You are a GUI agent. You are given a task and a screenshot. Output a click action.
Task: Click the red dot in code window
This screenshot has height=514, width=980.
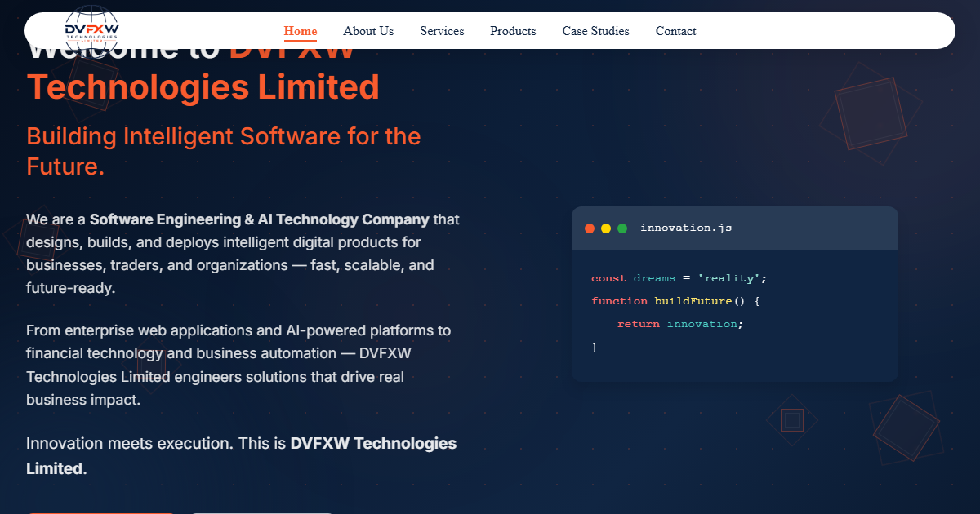coord(590,228)
